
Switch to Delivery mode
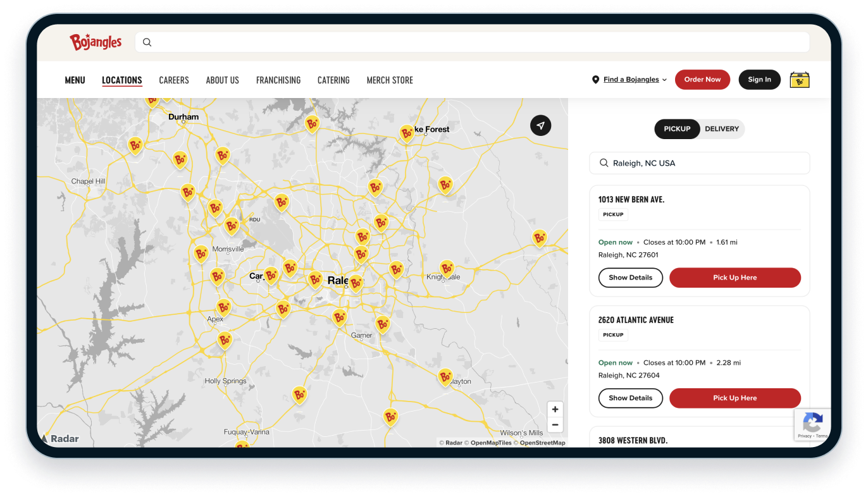click(721, 129)
